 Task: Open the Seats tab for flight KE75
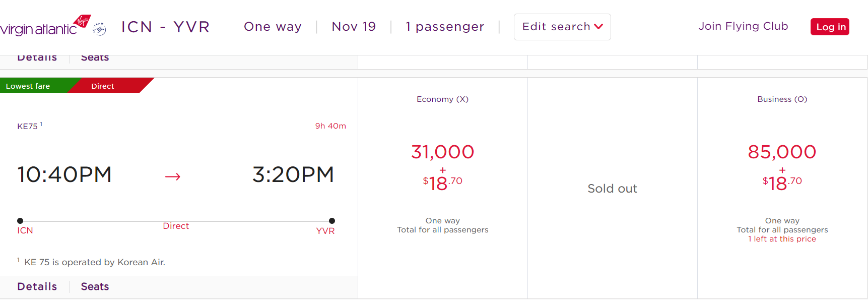coord(95,286)
